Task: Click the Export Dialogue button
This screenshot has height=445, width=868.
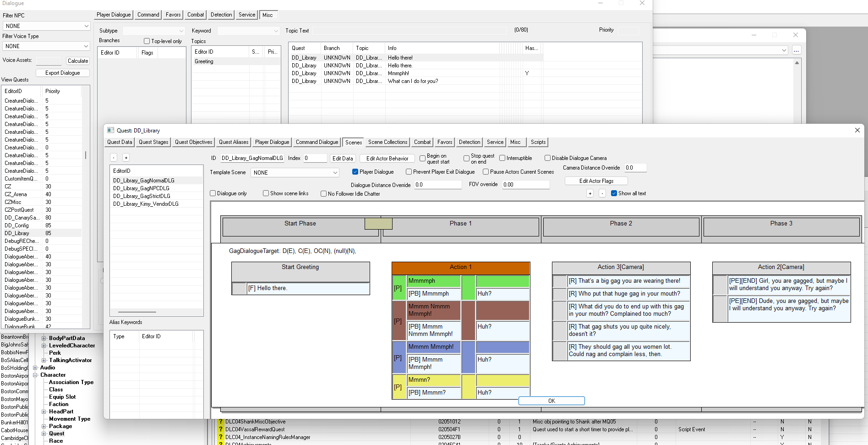Action: point(63,73)
